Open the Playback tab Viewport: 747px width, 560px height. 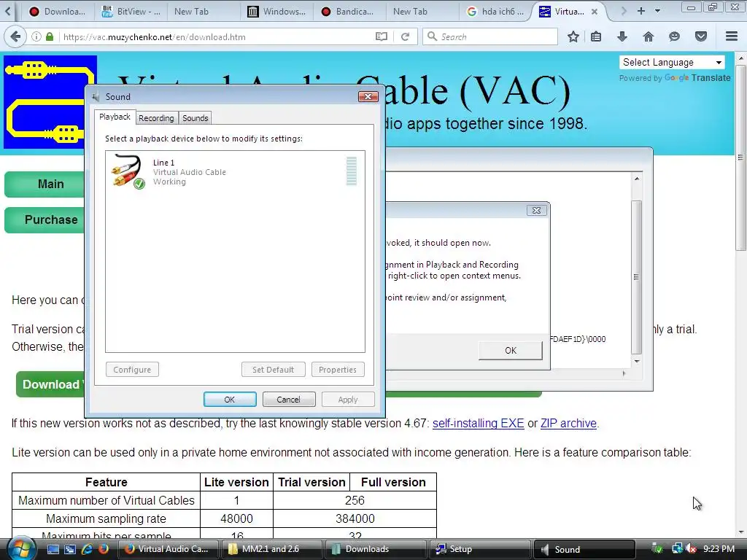(x=115, y=117)
